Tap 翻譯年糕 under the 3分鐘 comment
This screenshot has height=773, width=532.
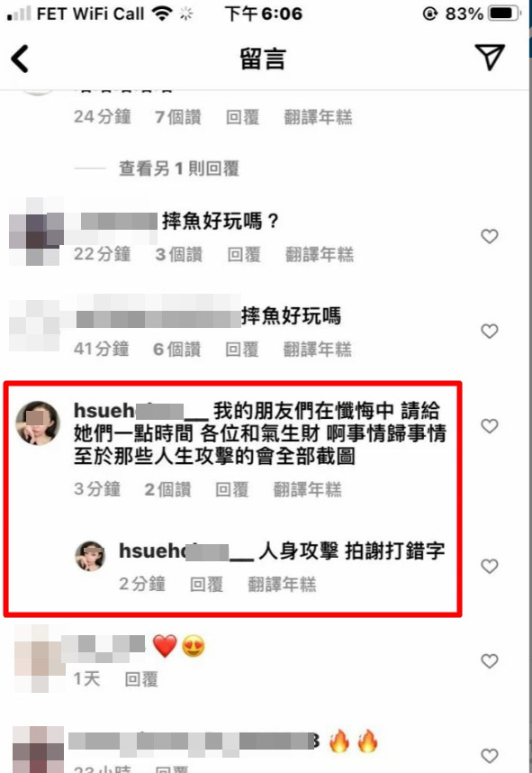(307, 489)
